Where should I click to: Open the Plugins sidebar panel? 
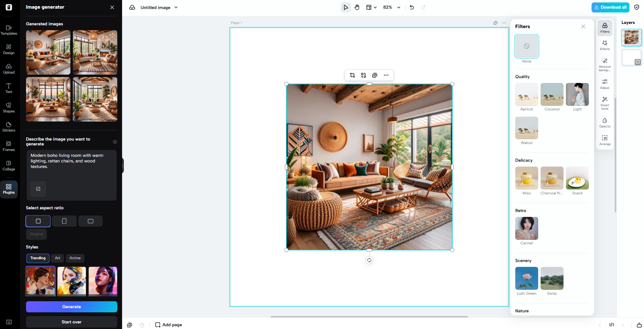point(9,189)
